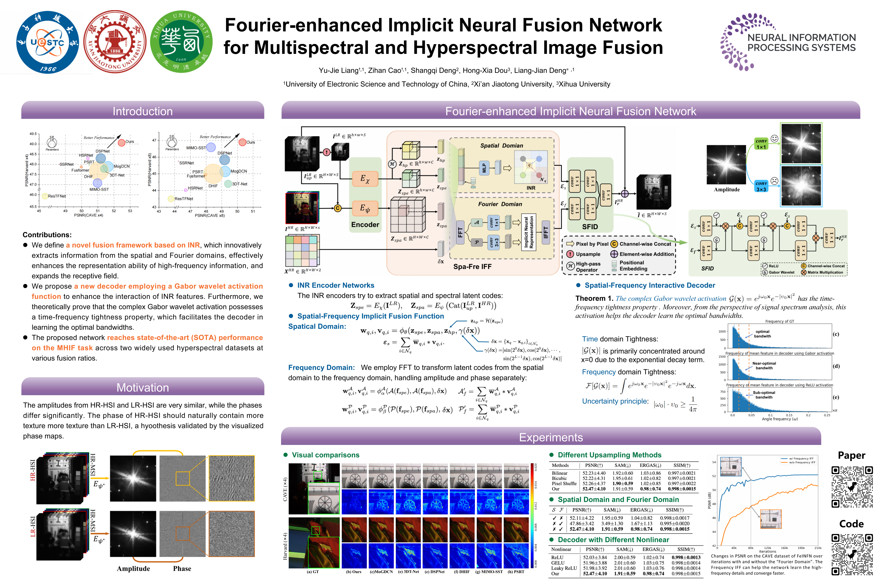Viewport: 882px width, 588px height.
Task: Click the Amplitude spectrum image top right
Action: point(726,164)
